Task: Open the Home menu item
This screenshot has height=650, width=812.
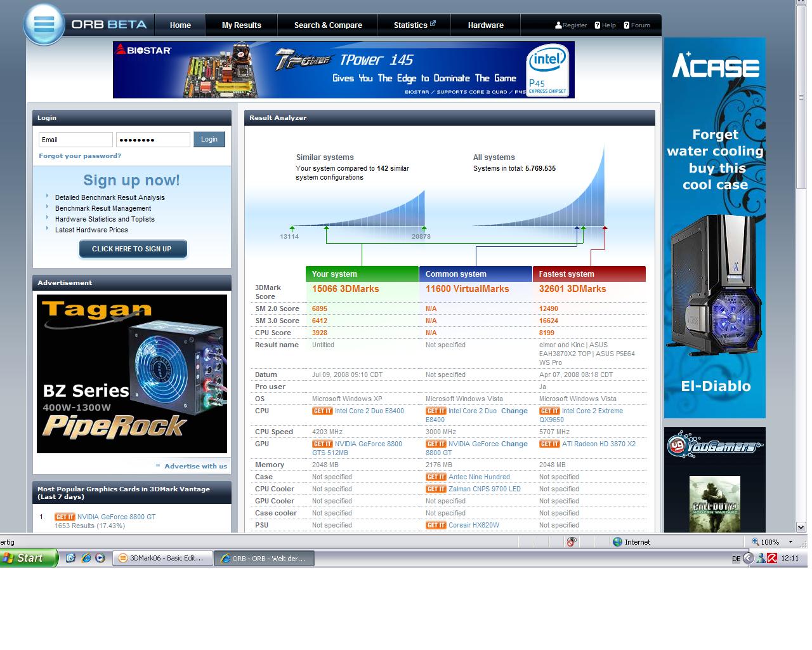Action: [180, 25]
